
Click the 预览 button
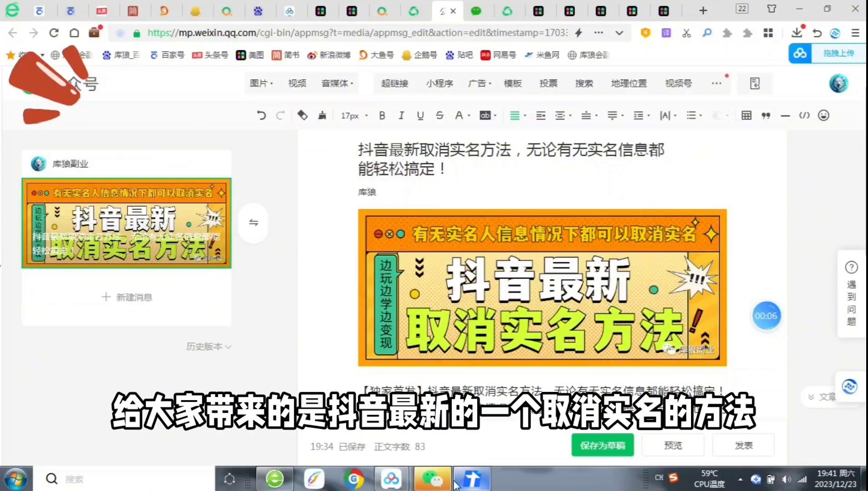click(x=673, y=446)
